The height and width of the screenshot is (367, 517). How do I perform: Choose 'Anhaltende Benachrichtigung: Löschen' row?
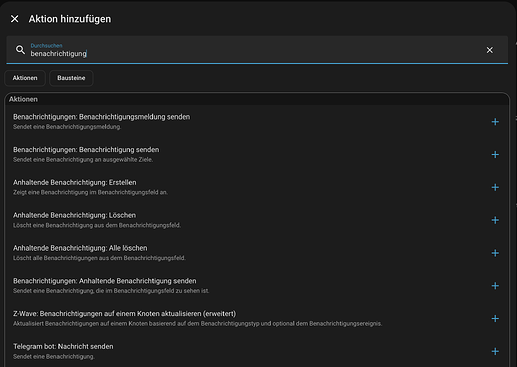(257, 220)
